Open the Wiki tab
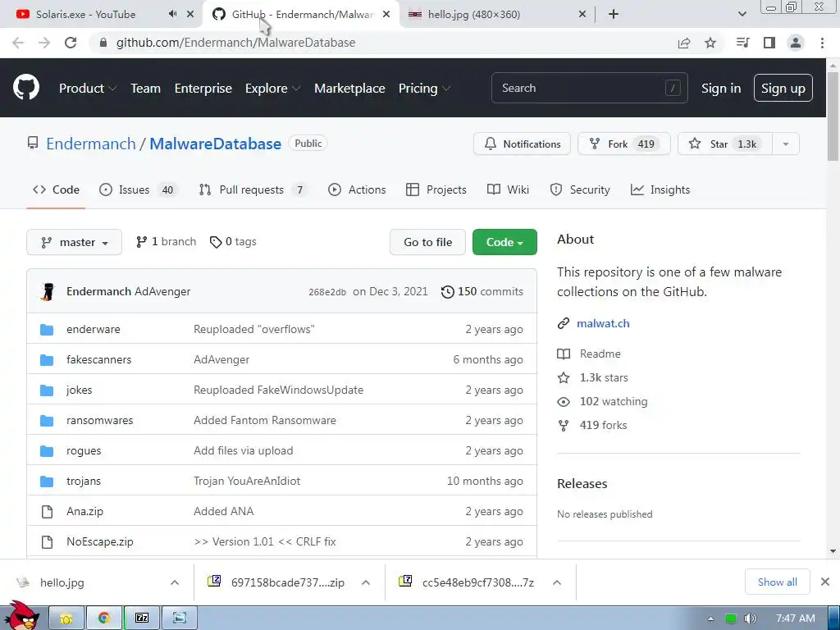840x630 pixels. [508, 189]
